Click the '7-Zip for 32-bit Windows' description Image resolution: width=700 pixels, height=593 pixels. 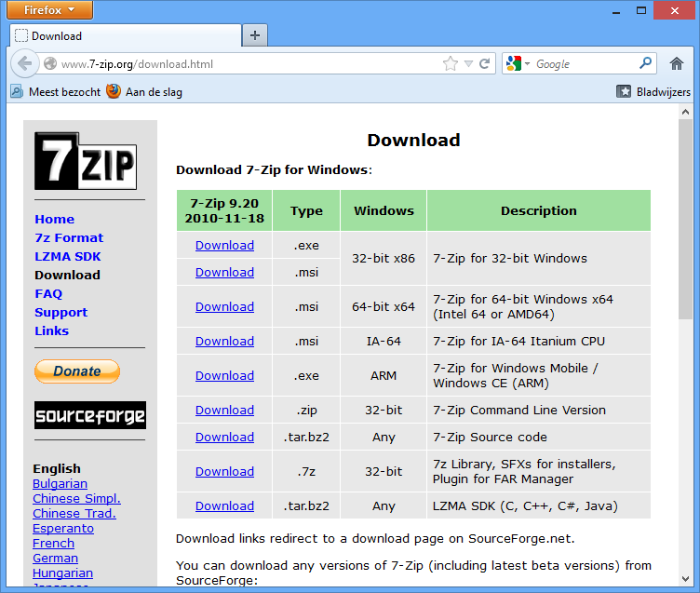click(x=510, y=259)
